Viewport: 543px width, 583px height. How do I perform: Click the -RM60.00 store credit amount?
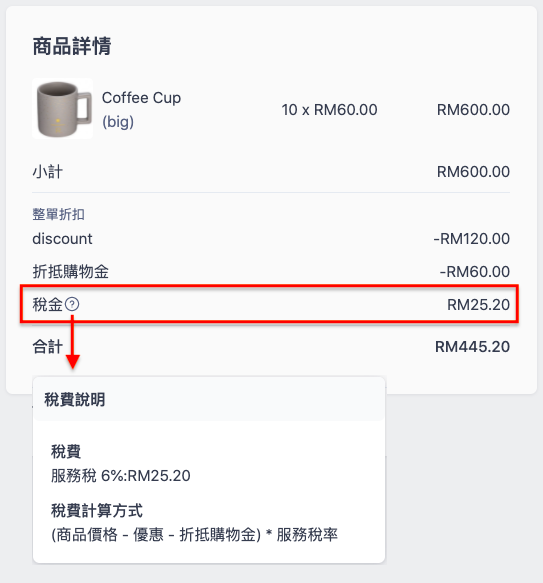pos(475,271)
